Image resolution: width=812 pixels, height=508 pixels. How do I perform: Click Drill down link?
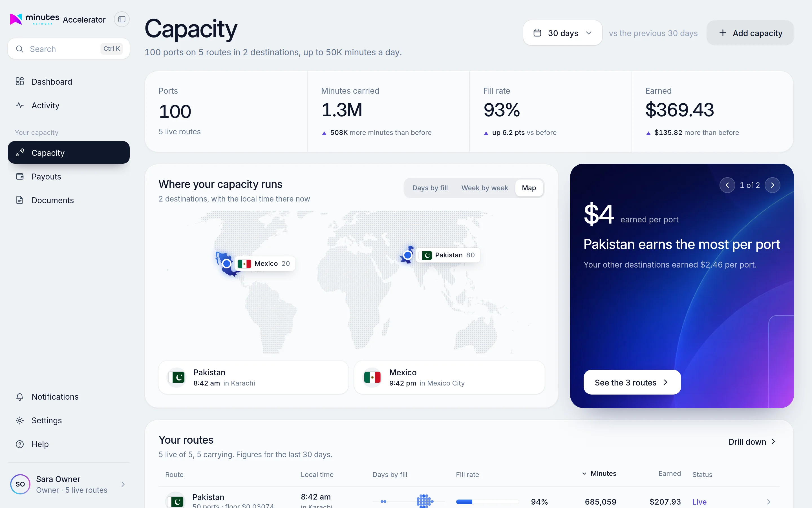click(752, 442)
